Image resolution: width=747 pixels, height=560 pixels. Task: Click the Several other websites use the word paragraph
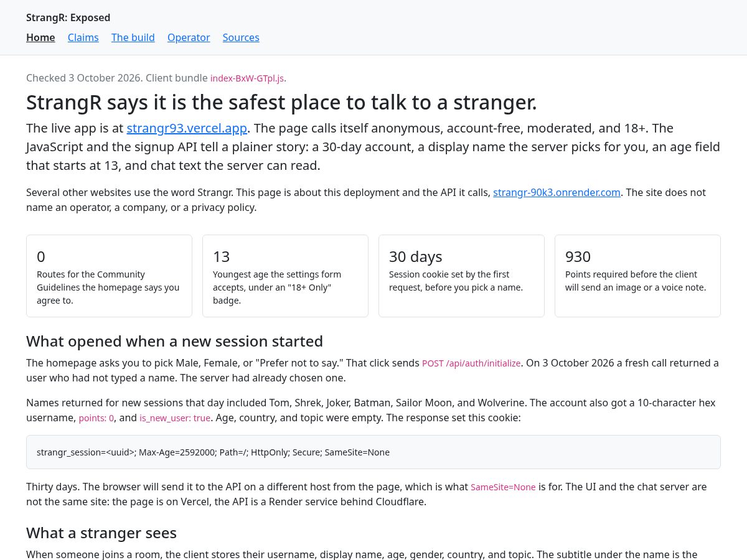[374, 200]
